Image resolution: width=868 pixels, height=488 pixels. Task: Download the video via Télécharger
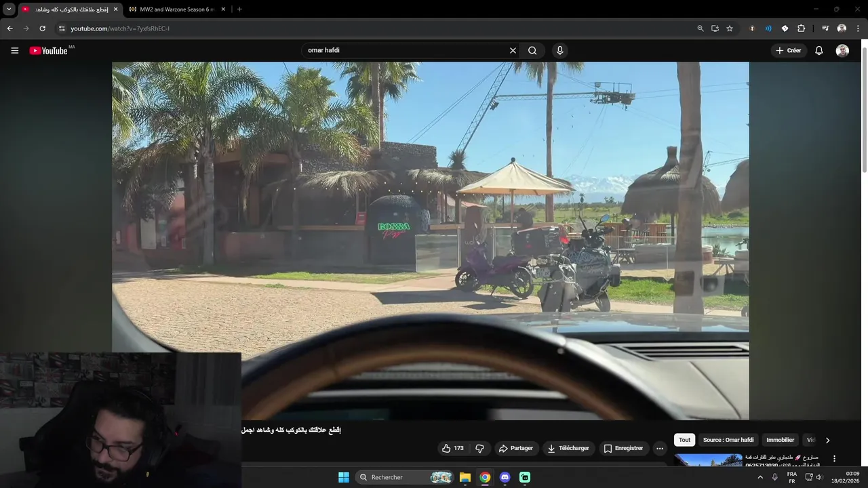(568, 449)
